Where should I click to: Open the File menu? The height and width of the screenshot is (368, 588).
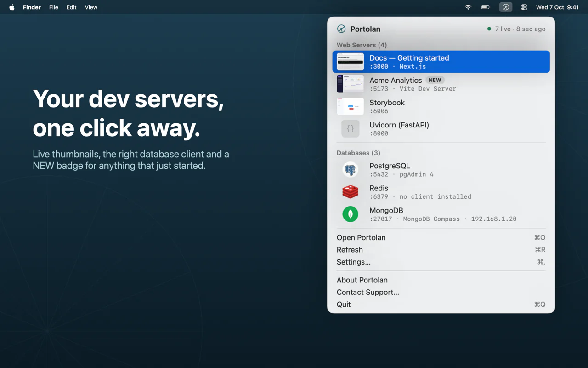[54, 7]
